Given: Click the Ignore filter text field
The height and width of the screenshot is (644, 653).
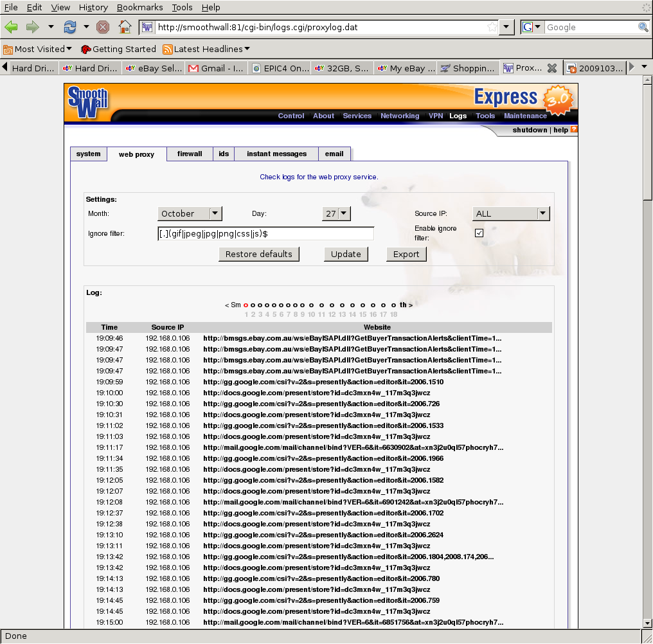Looking at the screenshot, I should point(265,233).
